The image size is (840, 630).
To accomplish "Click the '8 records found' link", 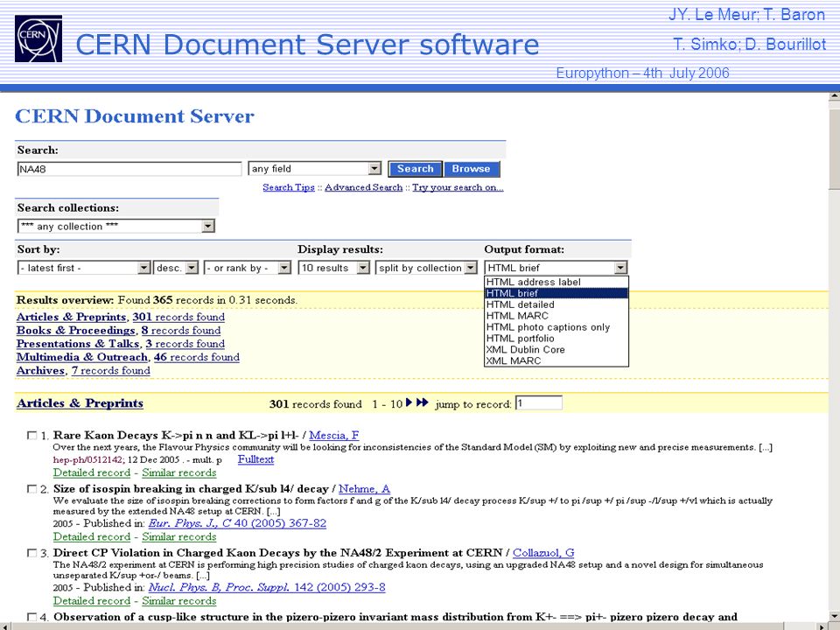I will [x=181, y=330].
